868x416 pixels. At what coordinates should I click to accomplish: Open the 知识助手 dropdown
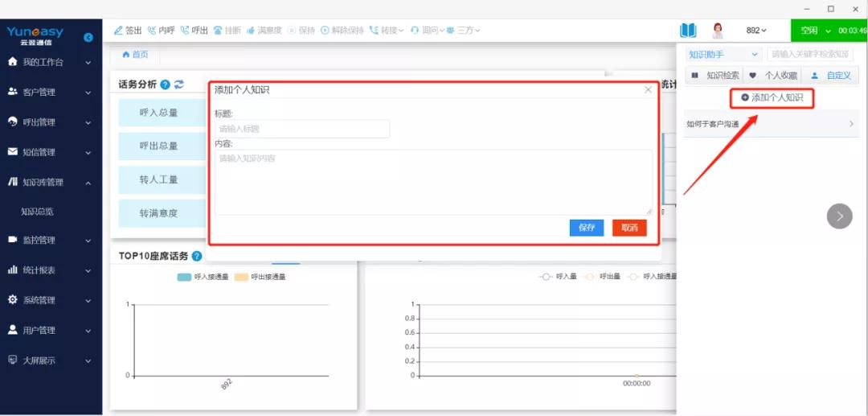click(723, 54)
